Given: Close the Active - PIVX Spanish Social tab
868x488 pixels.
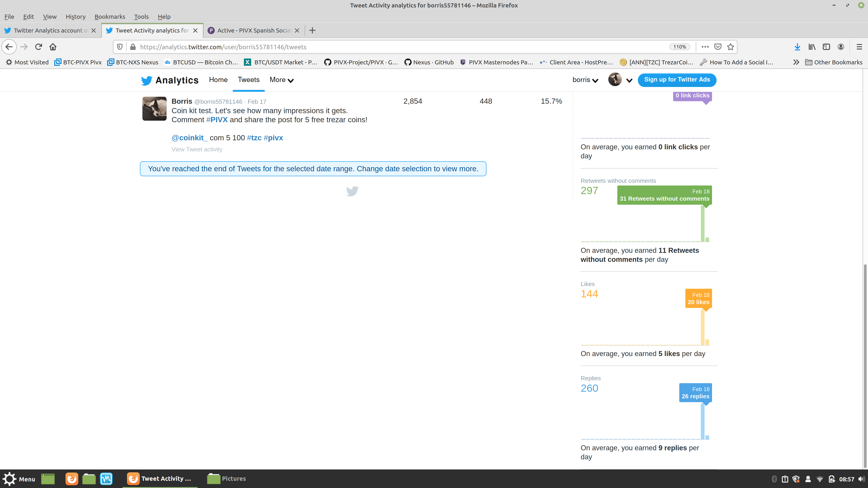Looking at the screenshot, I should click(297, 30).
